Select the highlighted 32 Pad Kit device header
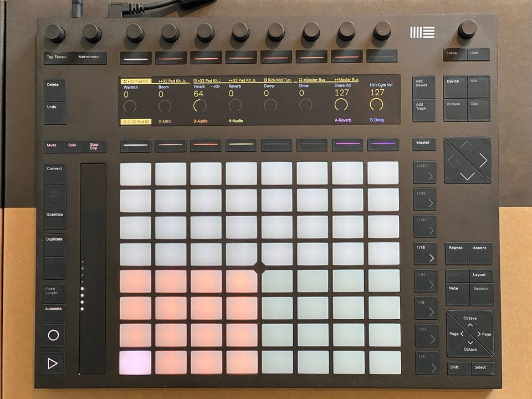 (x=136, y=81)
